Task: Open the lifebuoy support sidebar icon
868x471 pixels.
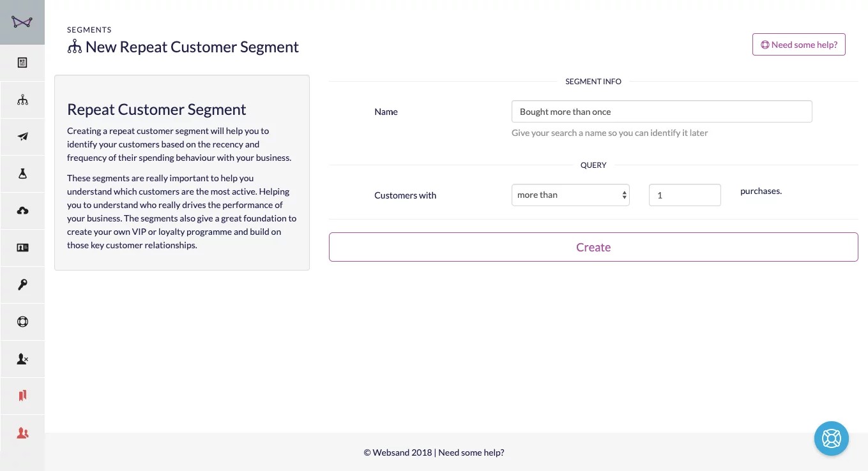Action: (x=22, y=322)
